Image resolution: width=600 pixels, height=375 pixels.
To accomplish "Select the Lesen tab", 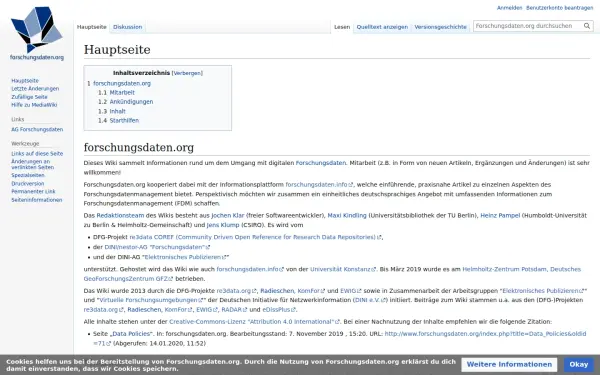I will click(x=342, y=27).
